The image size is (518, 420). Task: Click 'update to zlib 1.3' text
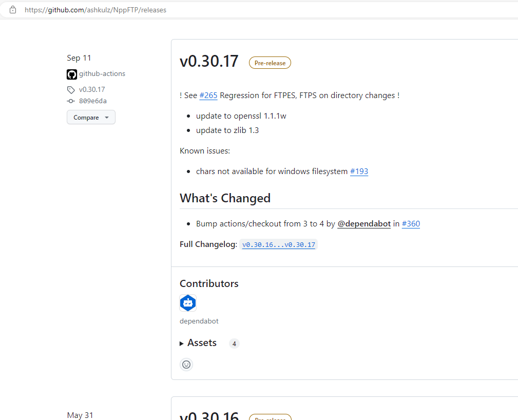pos(227,130)
